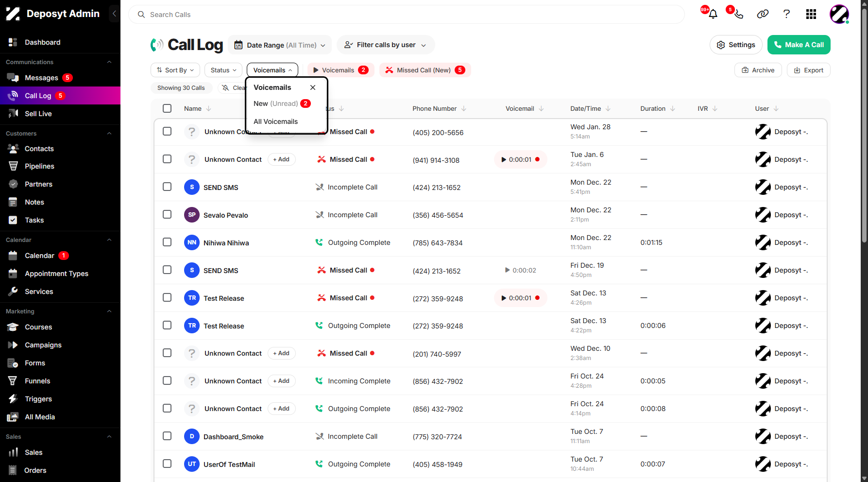The height and width of the screenshot is (482, 868).
Task: Collapse the sidebar with the chevron
Action: pyautogui.click(x=114, y=14)
